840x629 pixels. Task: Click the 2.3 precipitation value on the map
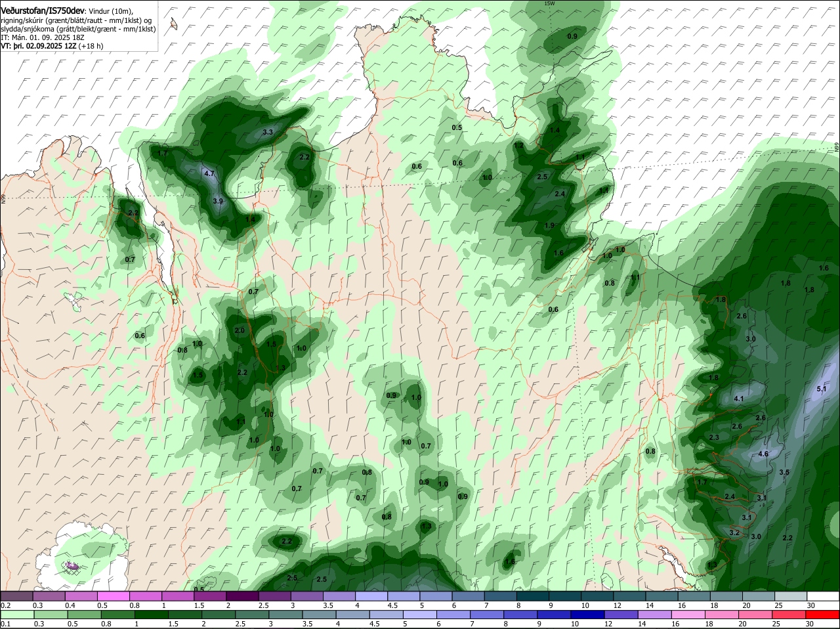pyautogui.click(x=714, y=437)
